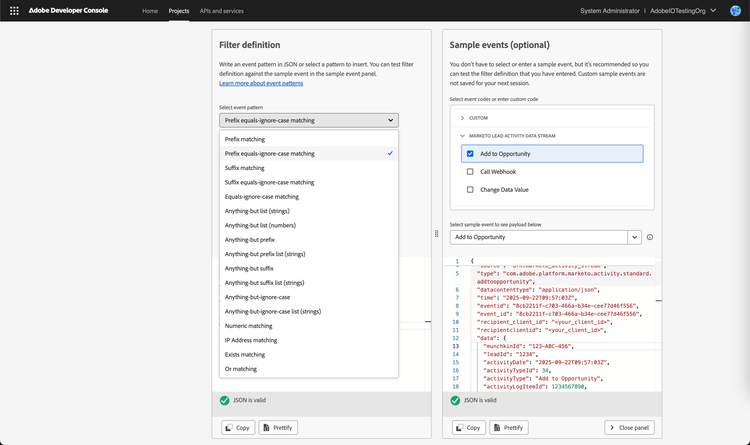Click the Copy button in Filter definition panel

coord(238,427)
